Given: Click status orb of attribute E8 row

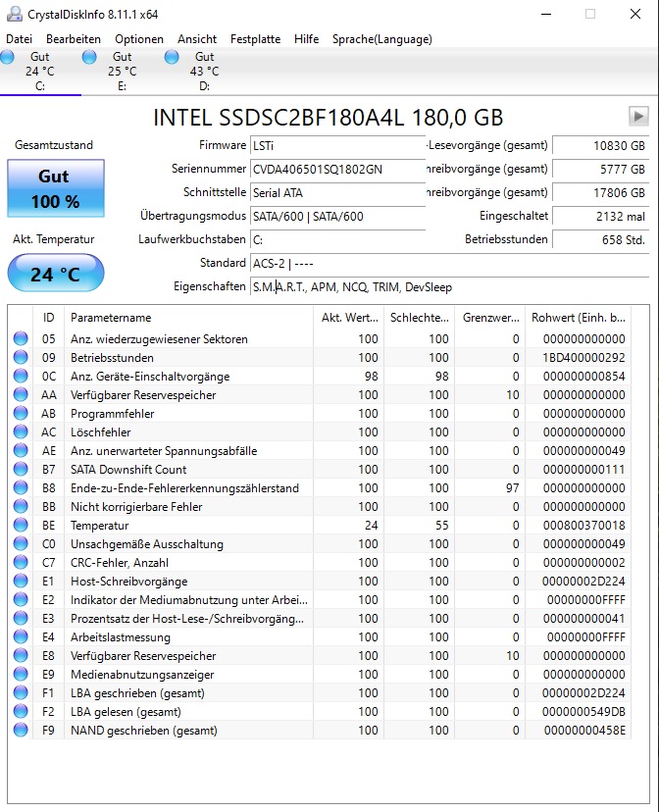Looking at the screenshot, I should (21, 656).
